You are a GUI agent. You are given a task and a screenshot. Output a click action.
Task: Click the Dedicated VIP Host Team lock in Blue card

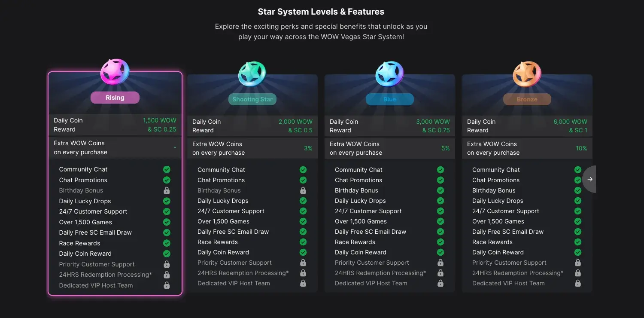click(440, 283)
